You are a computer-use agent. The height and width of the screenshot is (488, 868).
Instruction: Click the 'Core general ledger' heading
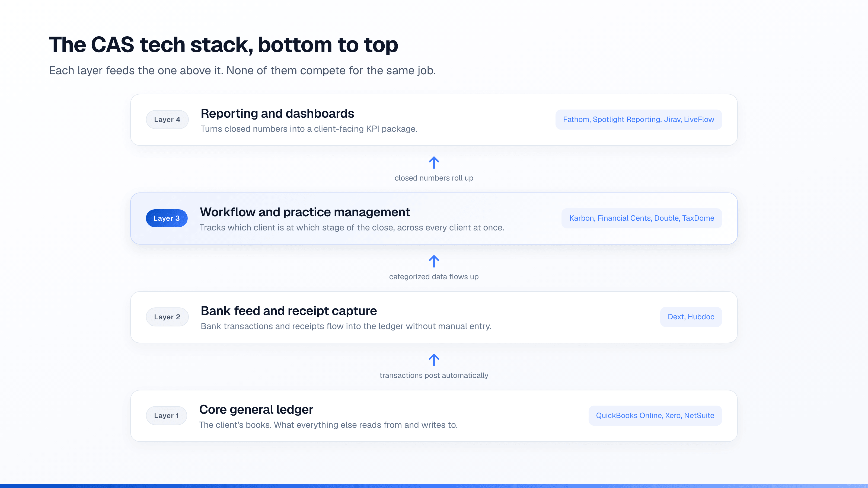(x=256, y=410)
